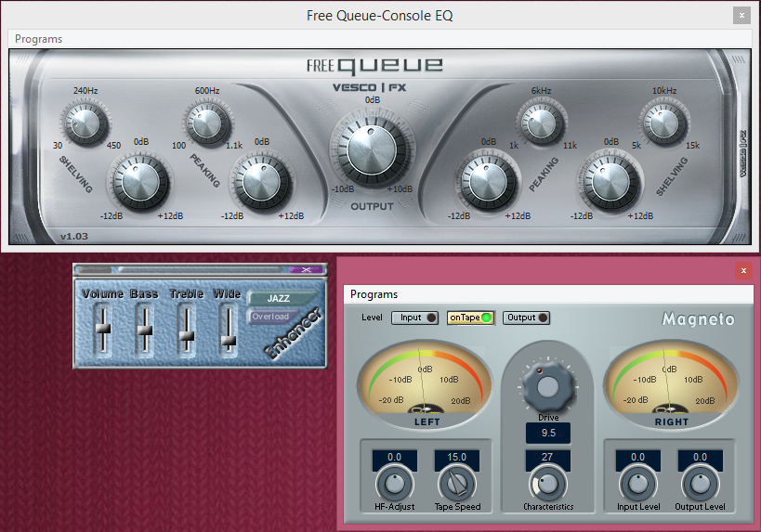Close the Magneto plugin window
This screenshot has height=532, width=761.
point(743,270)
